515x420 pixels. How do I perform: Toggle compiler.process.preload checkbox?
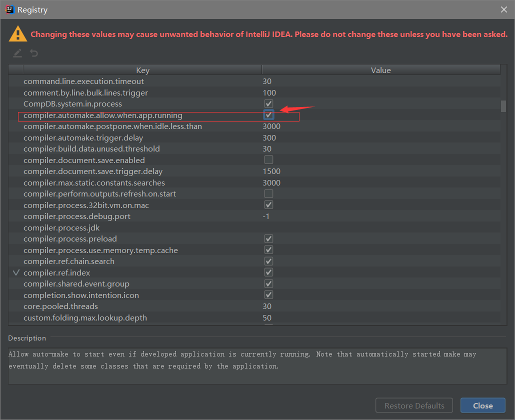268,238
